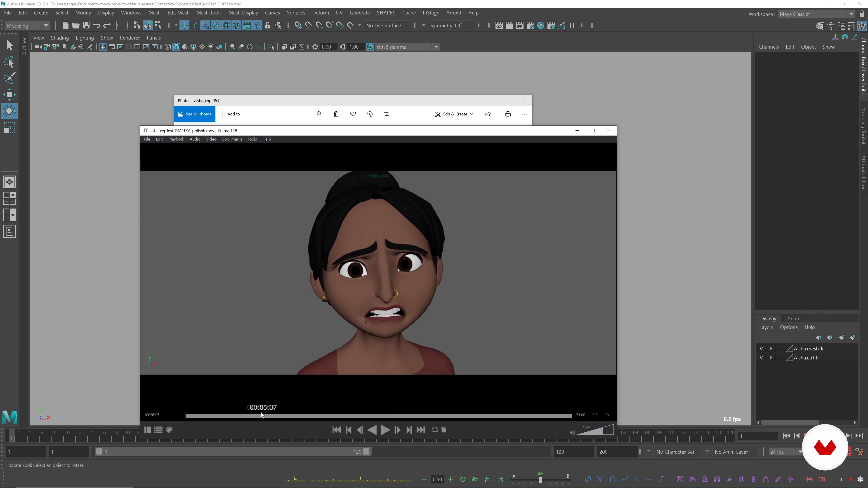Toggle visibility V of Aisha:ctrl_lr layer

click(761, 358)
